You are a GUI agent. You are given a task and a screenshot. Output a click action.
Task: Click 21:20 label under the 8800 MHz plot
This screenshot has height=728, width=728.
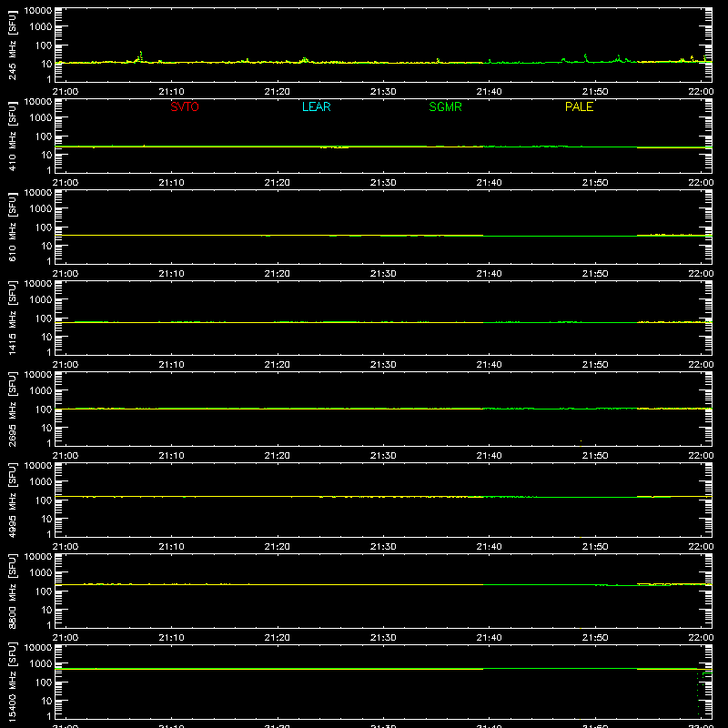point(278,638)
